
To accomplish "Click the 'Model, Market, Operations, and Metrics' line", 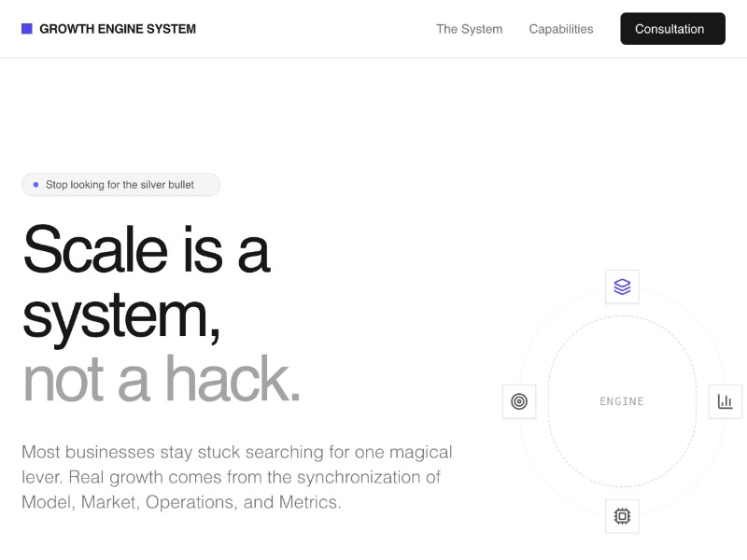I will pos(181,502).
